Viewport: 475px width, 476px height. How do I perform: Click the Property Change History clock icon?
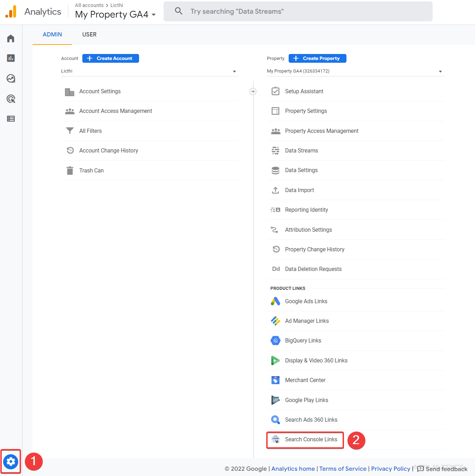tap(276, 249)
